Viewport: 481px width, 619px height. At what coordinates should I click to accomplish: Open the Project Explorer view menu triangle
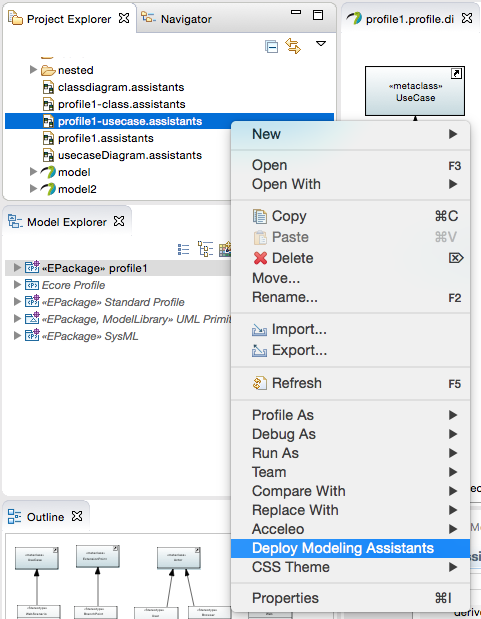click(321, 43)
